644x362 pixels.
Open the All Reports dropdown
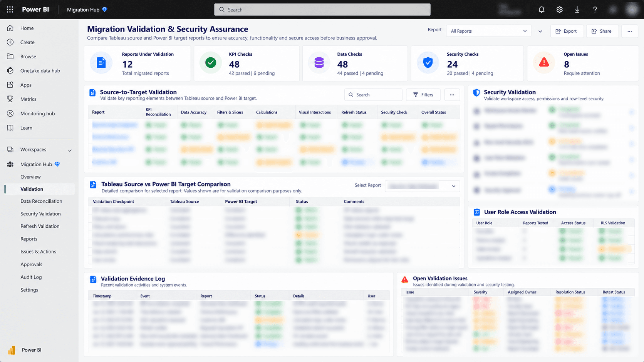pos(488,31)
